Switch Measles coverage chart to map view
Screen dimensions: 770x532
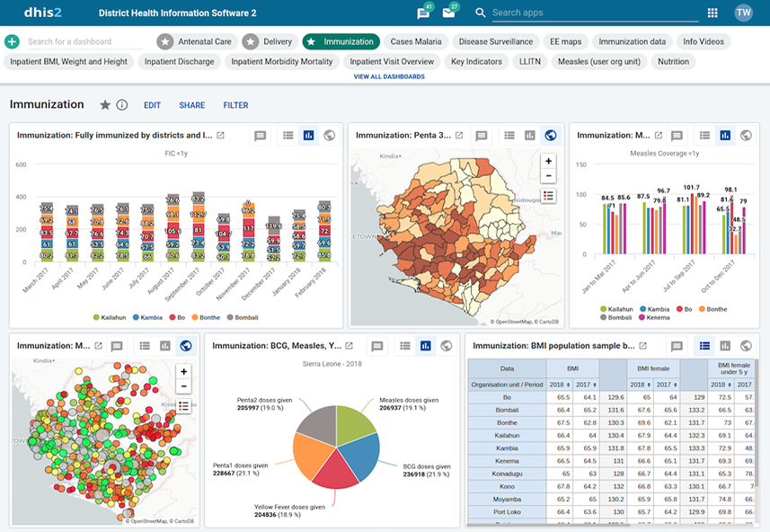(746, 136)
